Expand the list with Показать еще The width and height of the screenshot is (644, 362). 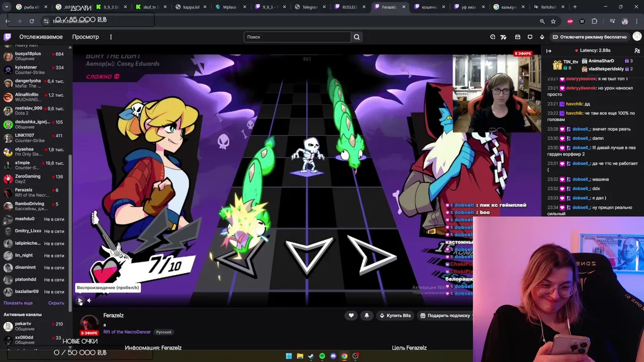(x=18, y=303)
